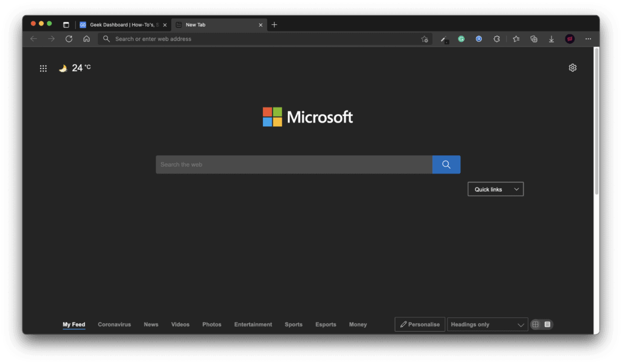
Task: Open the Home page
Action: pyautogui.click(x=86, y=39)
